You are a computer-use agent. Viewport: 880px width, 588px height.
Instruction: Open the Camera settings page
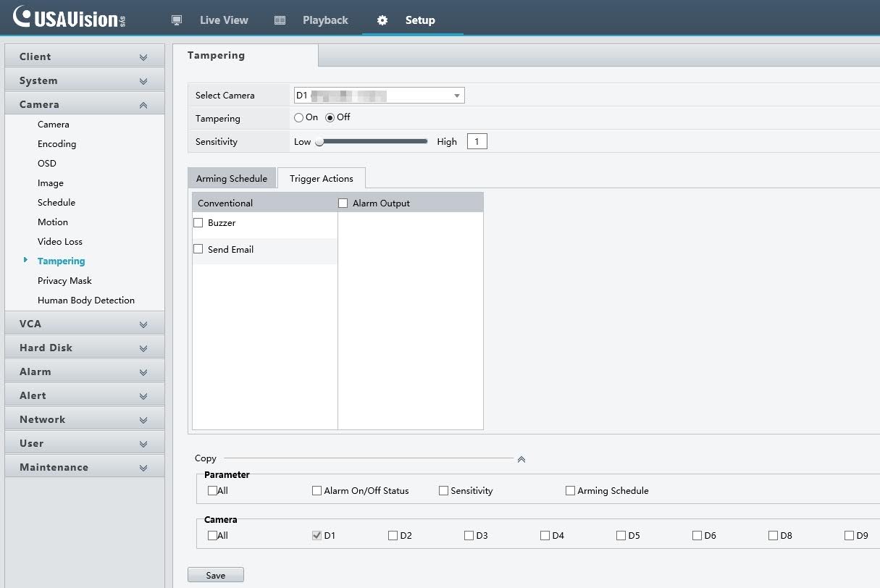click(54, 125)
